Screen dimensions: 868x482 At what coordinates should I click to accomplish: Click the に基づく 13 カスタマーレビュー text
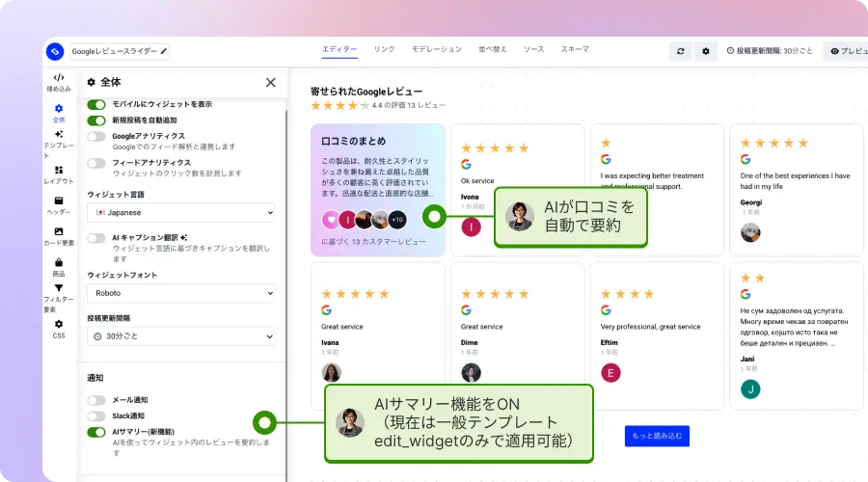coord(373,242)
